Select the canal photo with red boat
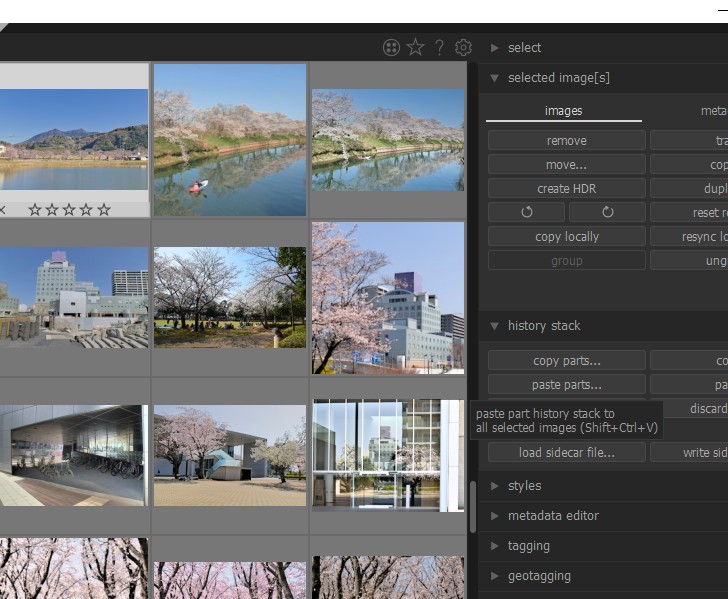Image resolution: width=728 pixels, height=599 pixels. [x=230, y=140]
